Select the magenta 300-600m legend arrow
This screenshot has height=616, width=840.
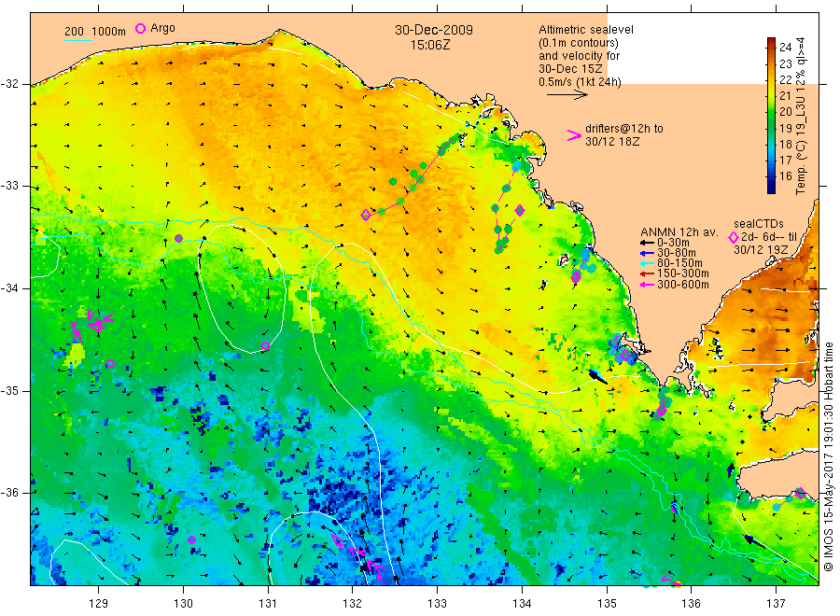(647, 285)
